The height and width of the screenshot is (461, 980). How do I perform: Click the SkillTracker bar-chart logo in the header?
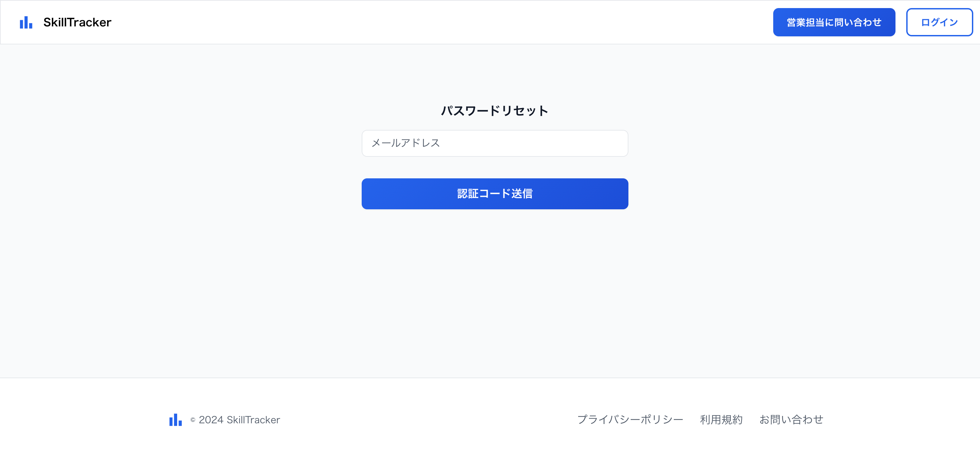tap(25, 22)
